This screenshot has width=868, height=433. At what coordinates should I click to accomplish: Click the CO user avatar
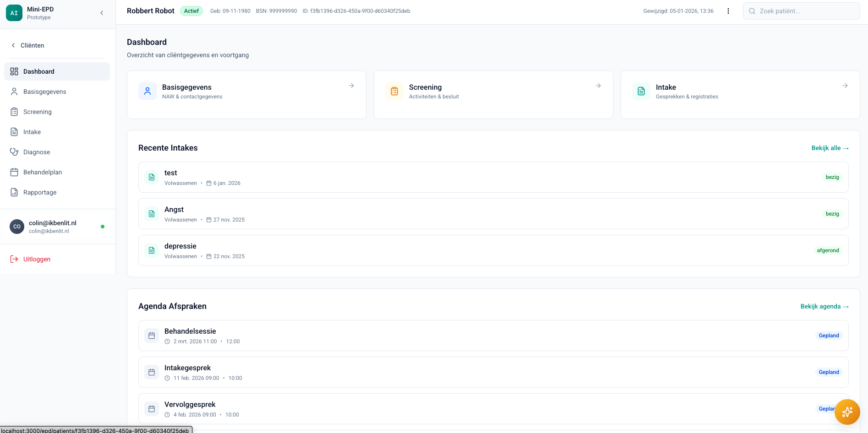17,227
